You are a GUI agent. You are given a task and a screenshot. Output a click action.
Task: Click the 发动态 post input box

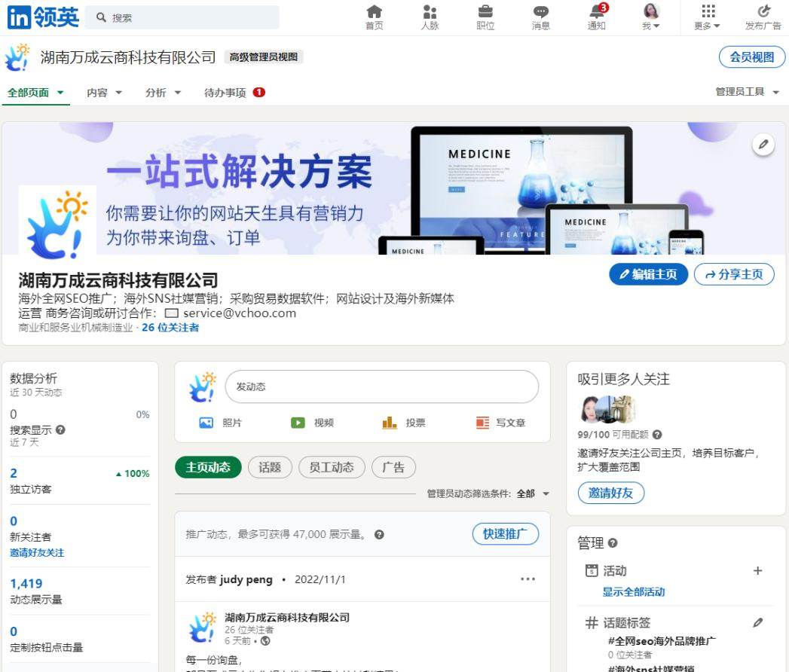(x=381, y=386)
